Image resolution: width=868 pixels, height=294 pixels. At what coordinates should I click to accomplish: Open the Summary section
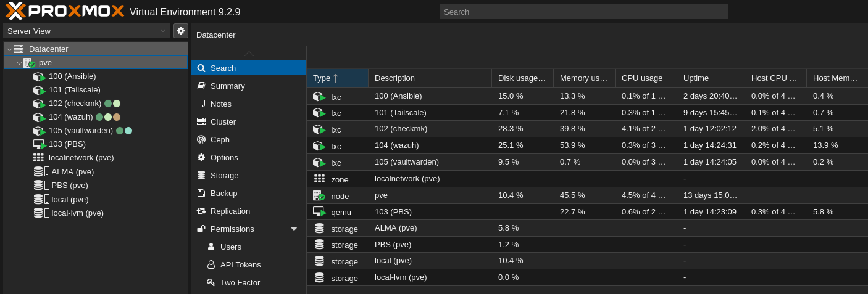click(249, 86)
